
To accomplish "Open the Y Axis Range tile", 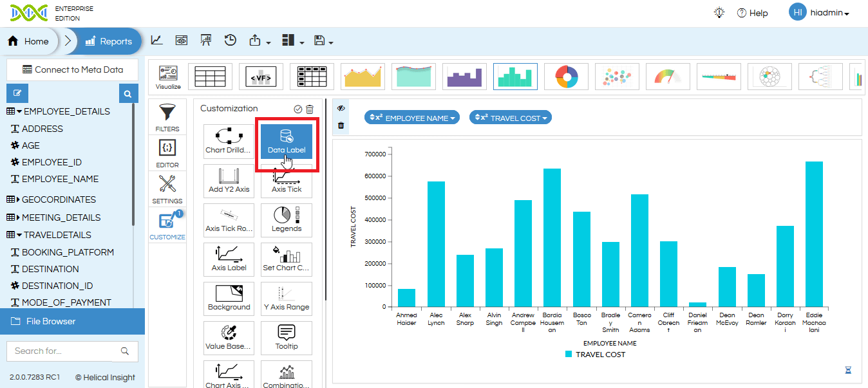I will [x=287, y=299].
